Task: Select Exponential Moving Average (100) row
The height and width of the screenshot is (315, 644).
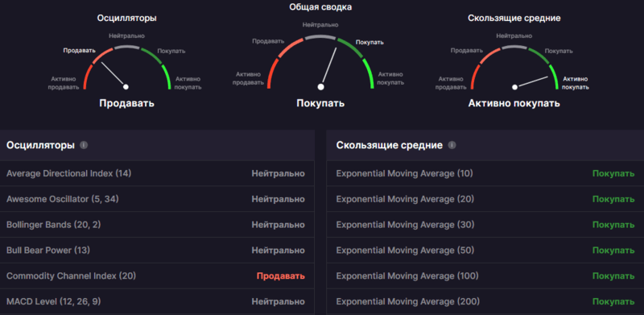Action: coord(485,276)
